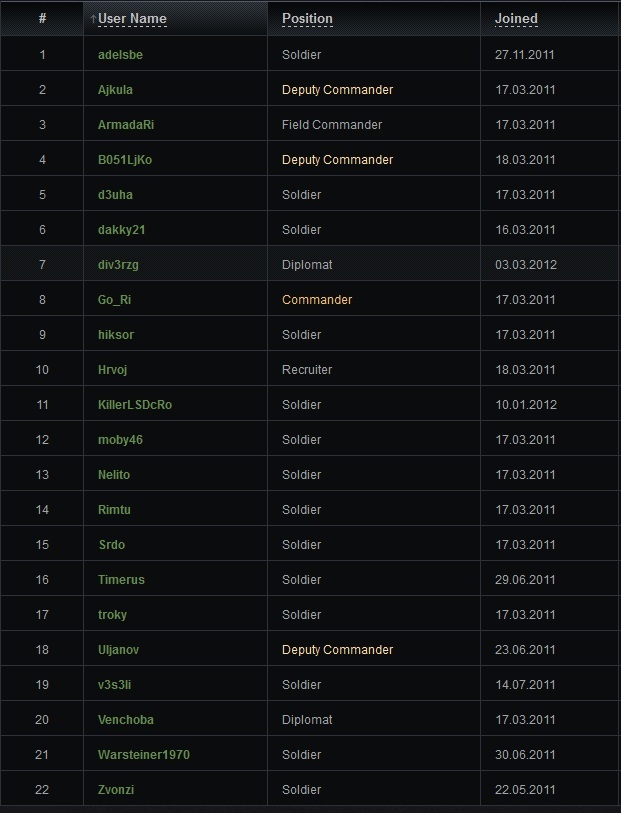Click the sort arrow beside User Name
Viewport: 621px width, 814px height.
tap(93, 19)
